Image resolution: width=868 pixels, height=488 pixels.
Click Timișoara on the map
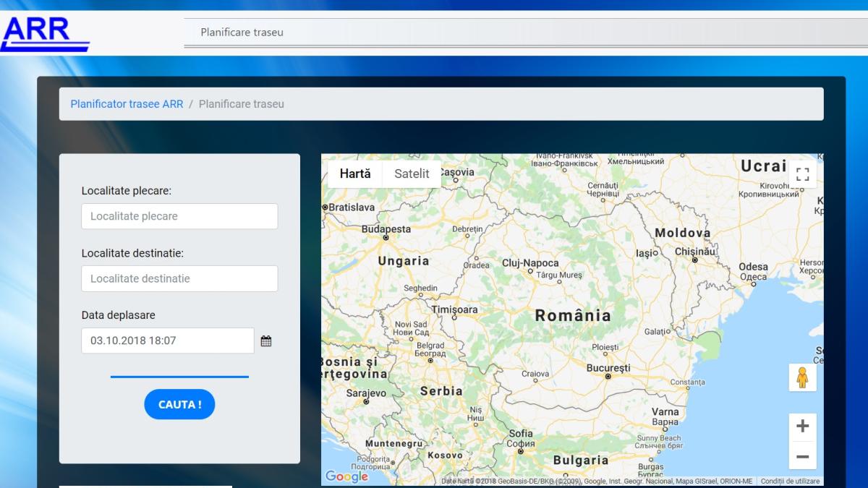pyautogui.click(x=454, y=309)
